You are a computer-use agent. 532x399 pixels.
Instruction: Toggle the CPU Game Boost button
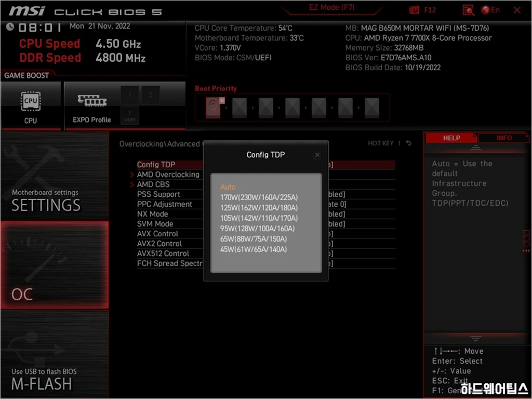pos(31,105)
